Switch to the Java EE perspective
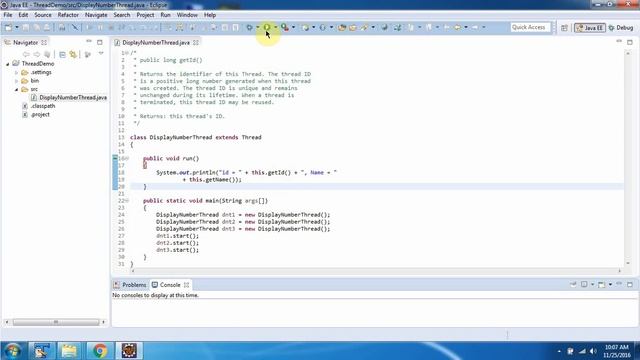Image resolution: width=640 pixels, height=360 pixels. (589, 28)
